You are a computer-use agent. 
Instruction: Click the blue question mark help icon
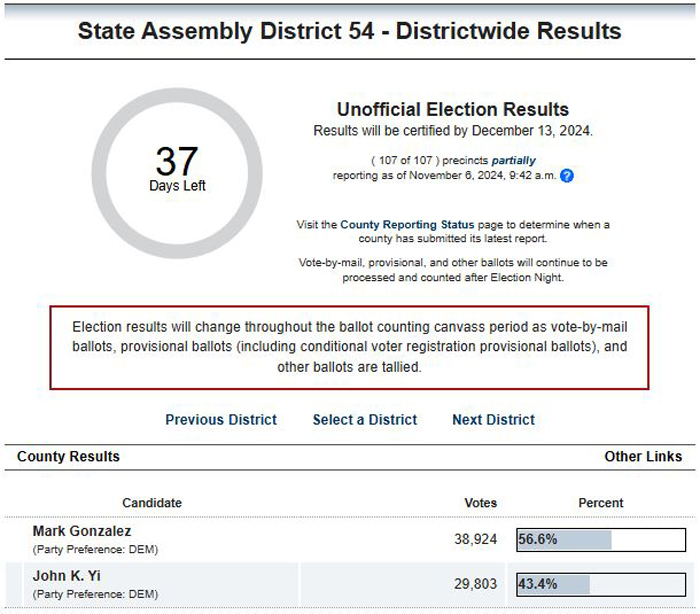pyautogui.click(x=567, y=175)
